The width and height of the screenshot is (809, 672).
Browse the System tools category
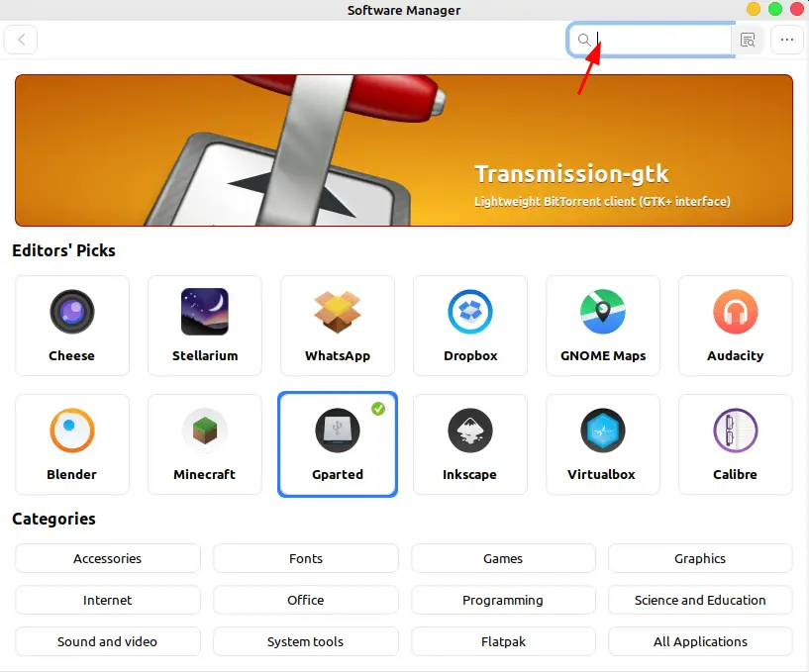click(306, 641)
